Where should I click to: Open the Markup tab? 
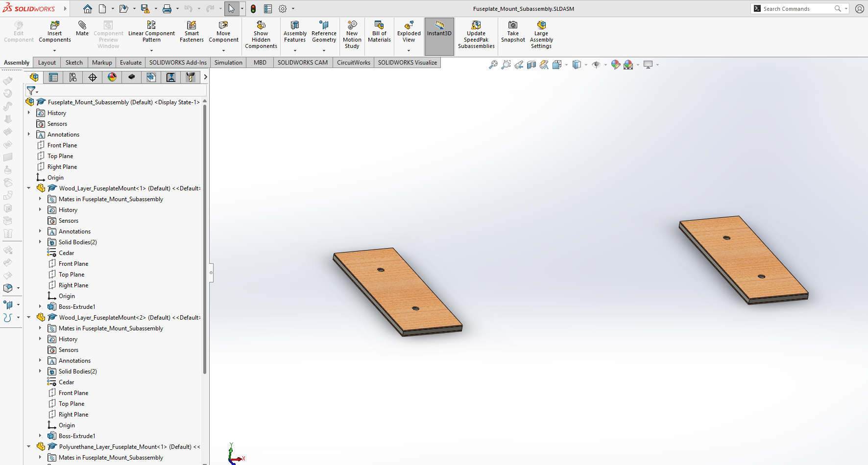[102, 63]
